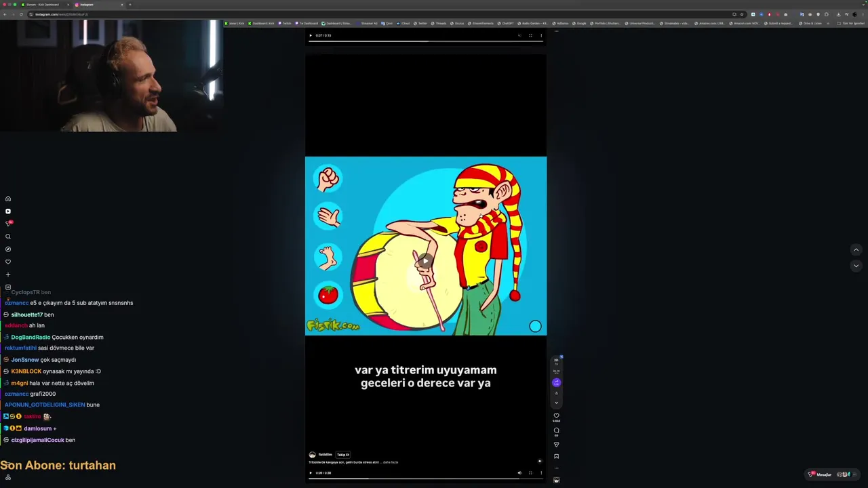Open a new browser tab
Viewport: 868px width, 488px height.
pyautogui.click(x=130, y=4)
